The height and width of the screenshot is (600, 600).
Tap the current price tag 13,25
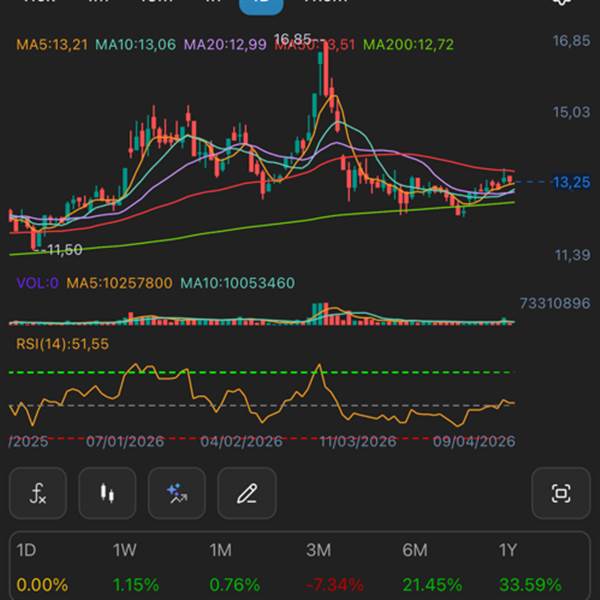pyautogui.click(x=570, y=182)
